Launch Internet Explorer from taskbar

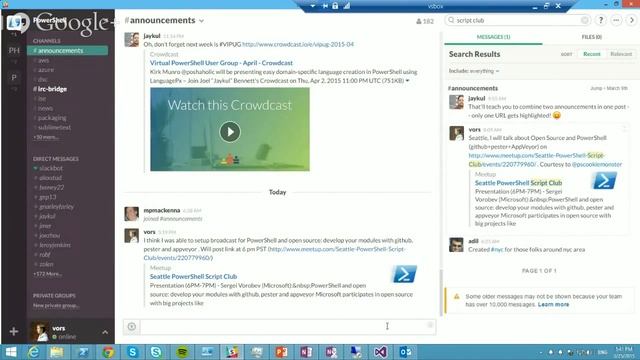(33, 352)
